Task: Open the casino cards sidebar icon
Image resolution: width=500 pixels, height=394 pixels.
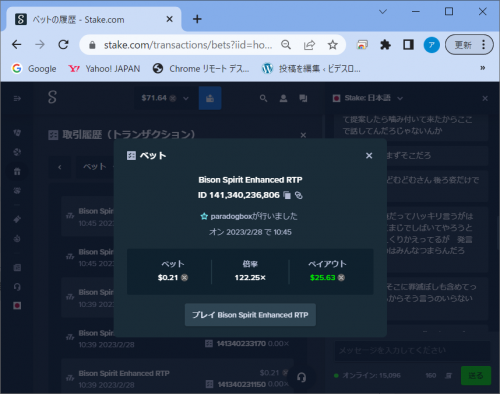Action: point(17,133)
